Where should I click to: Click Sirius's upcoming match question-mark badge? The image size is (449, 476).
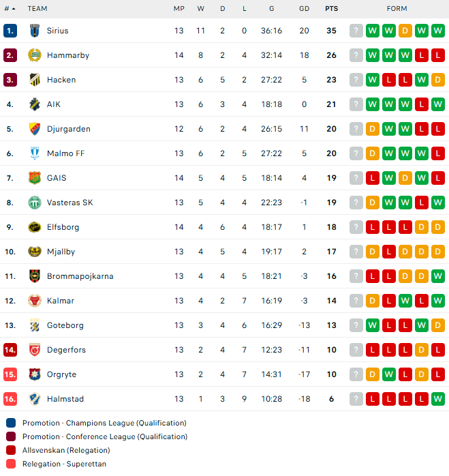click(356, 31)
